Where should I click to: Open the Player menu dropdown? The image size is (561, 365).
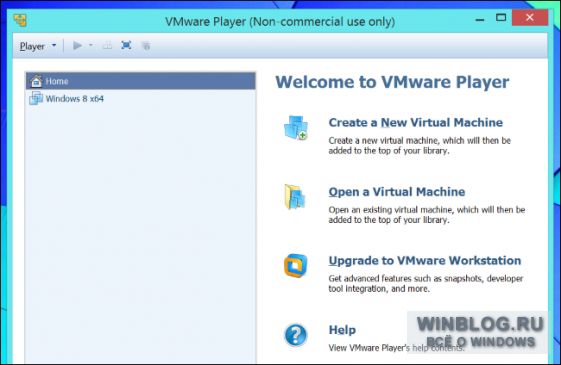pos(38,46)
